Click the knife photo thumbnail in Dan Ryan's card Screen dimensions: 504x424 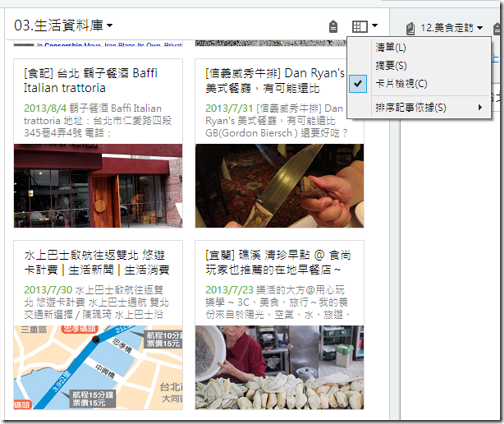[x=279, y=186]
